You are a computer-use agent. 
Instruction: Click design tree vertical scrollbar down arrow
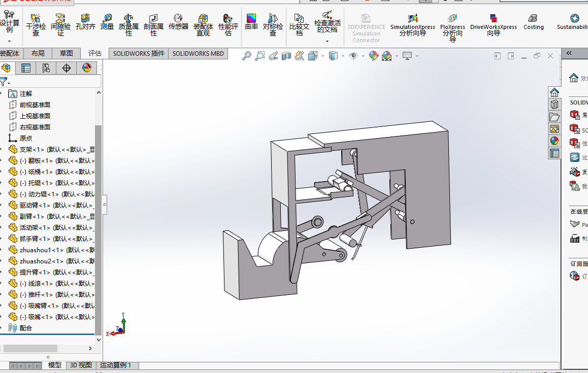[x=99, y=340]
